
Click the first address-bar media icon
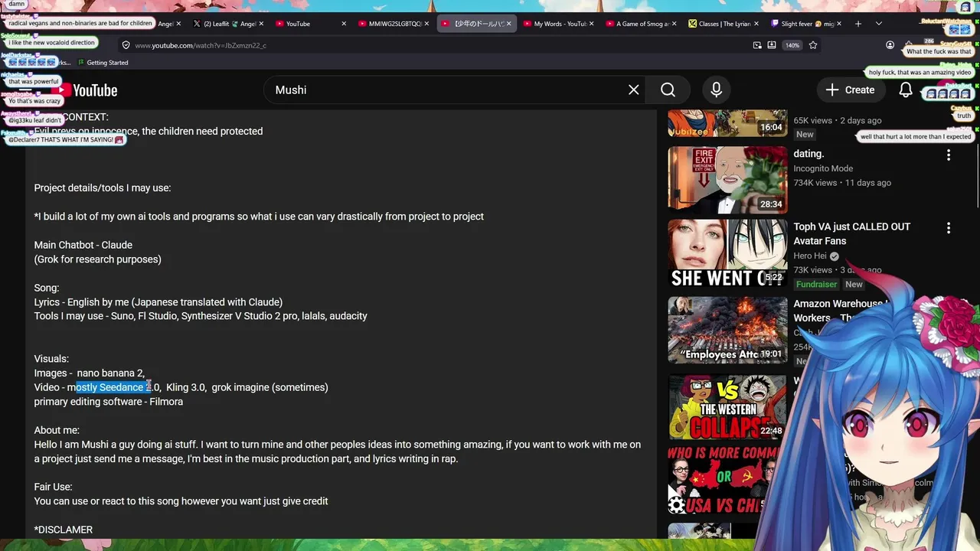click(757, 45)
